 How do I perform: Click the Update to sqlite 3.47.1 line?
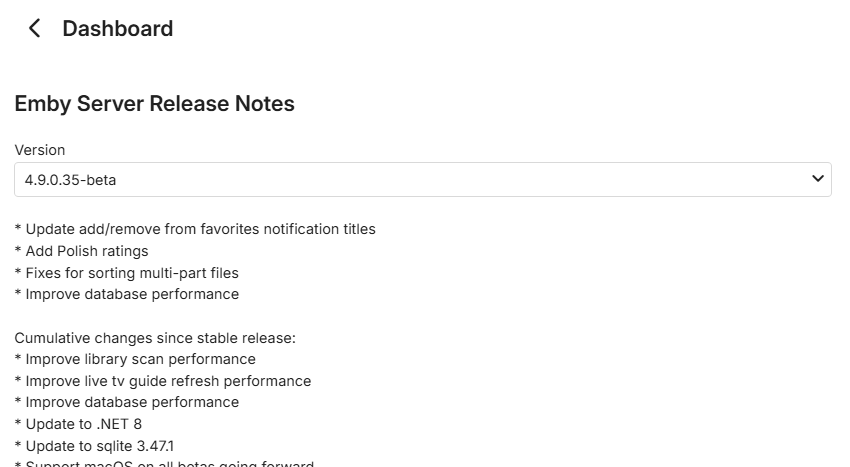click(x=98, y=445)
